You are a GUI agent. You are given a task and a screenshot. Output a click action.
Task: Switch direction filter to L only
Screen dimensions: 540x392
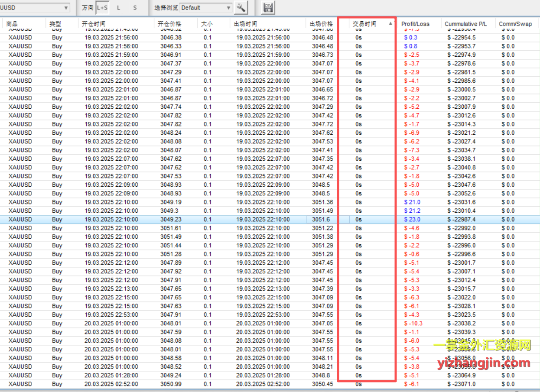point(119,8)
